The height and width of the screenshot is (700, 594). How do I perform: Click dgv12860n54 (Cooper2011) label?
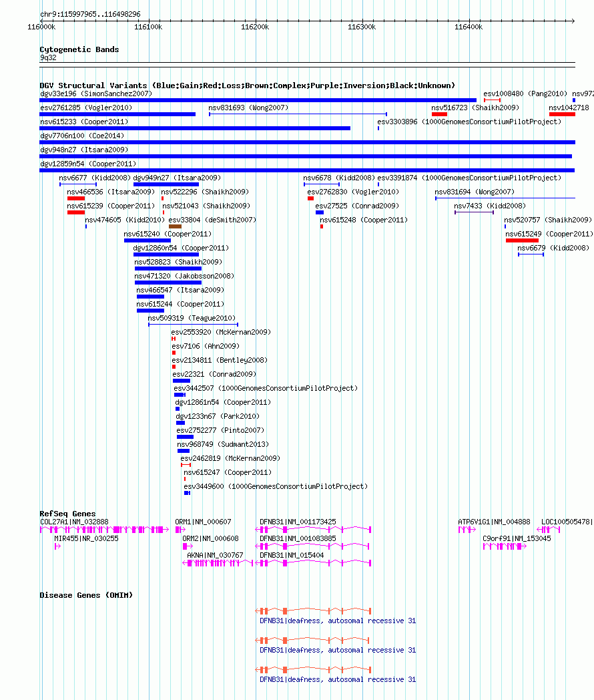coord(181,248)
